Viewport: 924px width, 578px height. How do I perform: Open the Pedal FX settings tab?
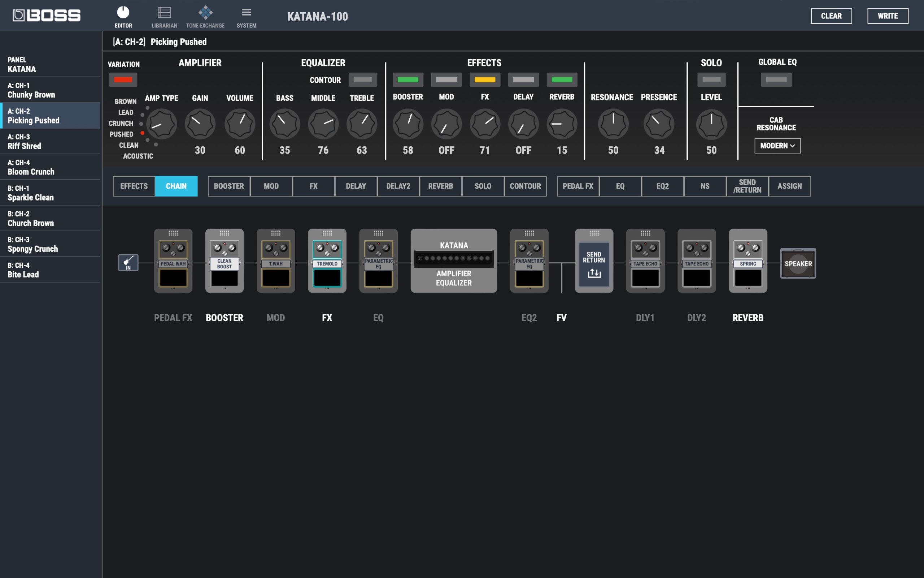[578, 186]
